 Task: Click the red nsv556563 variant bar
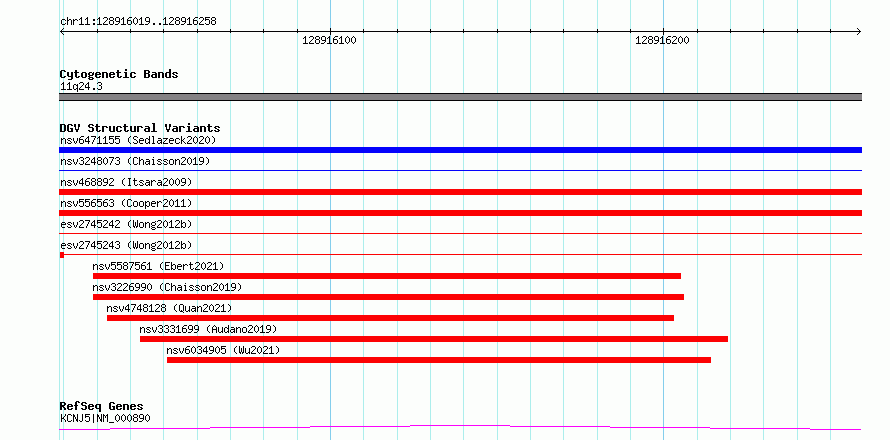pos(460,213)
